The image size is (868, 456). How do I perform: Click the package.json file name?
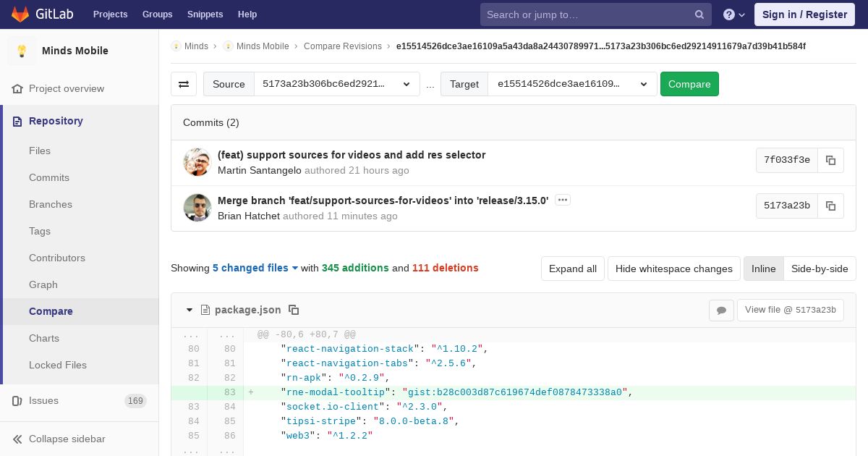point(248,310)
